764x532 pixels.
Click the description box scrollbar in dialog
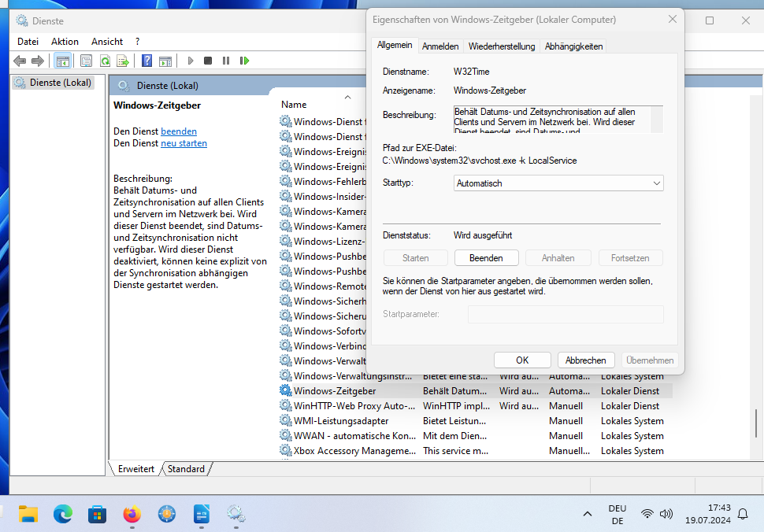(657, 120)
